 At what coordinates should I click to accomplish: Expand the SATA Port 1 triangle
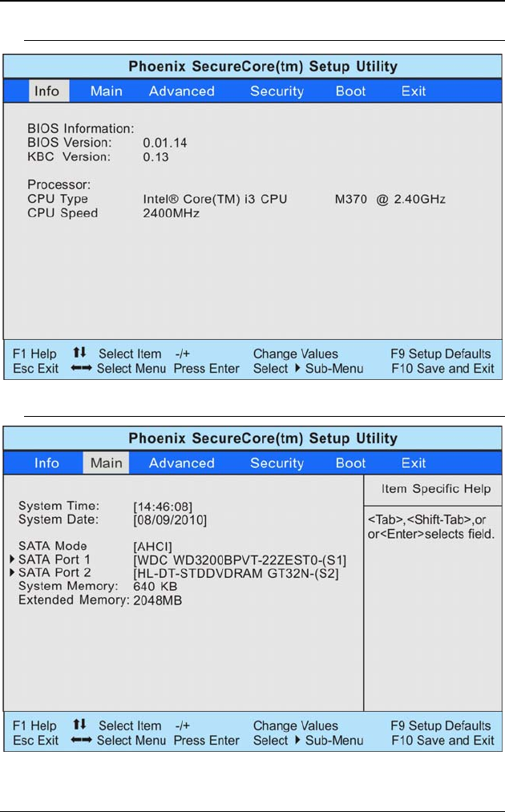point(13,560)
